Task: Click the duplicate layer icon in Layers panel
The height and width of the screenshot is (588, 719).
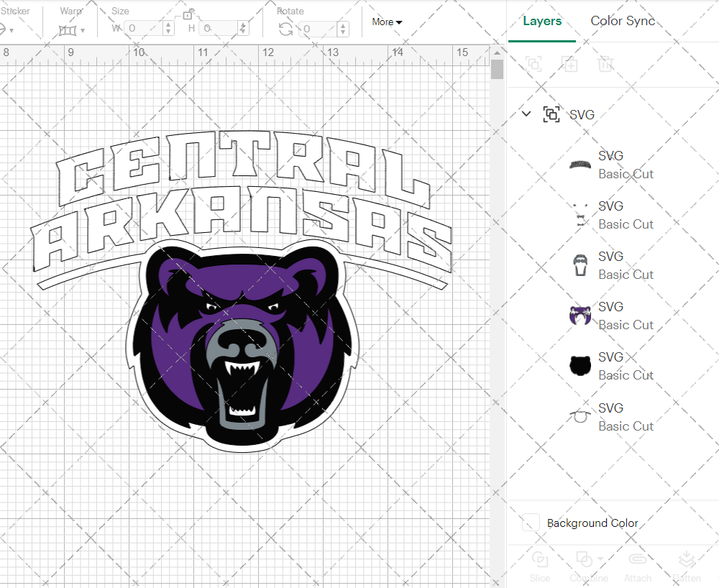Action: click(x=570, y=64)
